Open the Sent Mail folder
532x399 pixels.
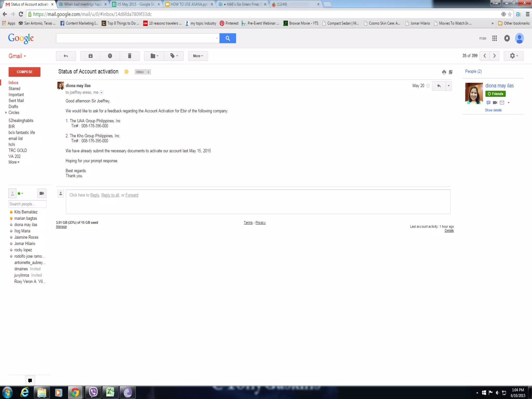click(x=16, y=101)
